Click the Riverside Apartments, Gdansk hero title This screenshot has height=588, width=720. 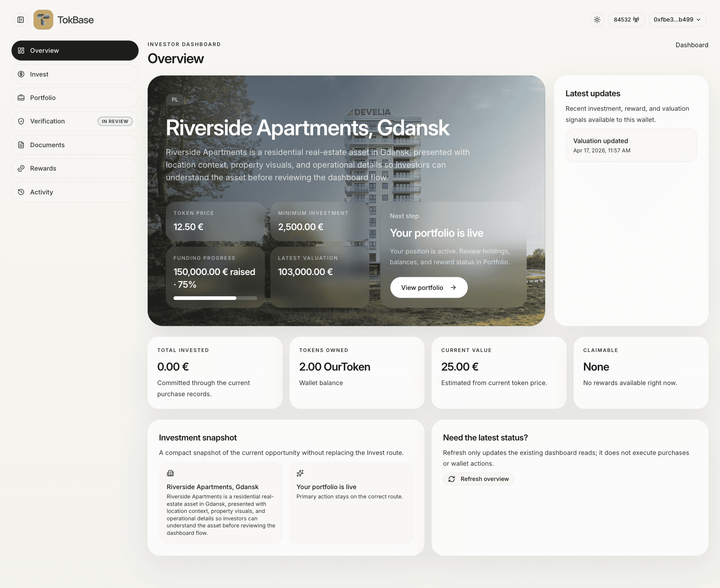[x=308, y=128]
